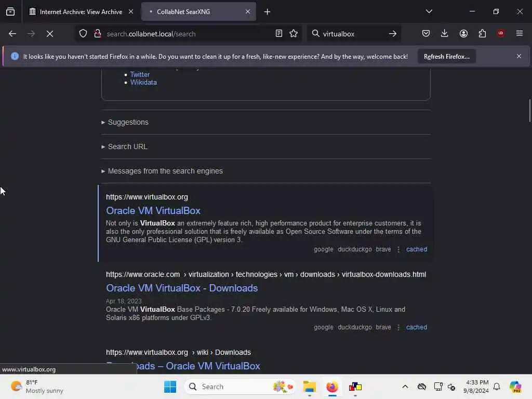The image size is (532, 399).
Task: Open the muted volume tray icon
Action: 451,387
